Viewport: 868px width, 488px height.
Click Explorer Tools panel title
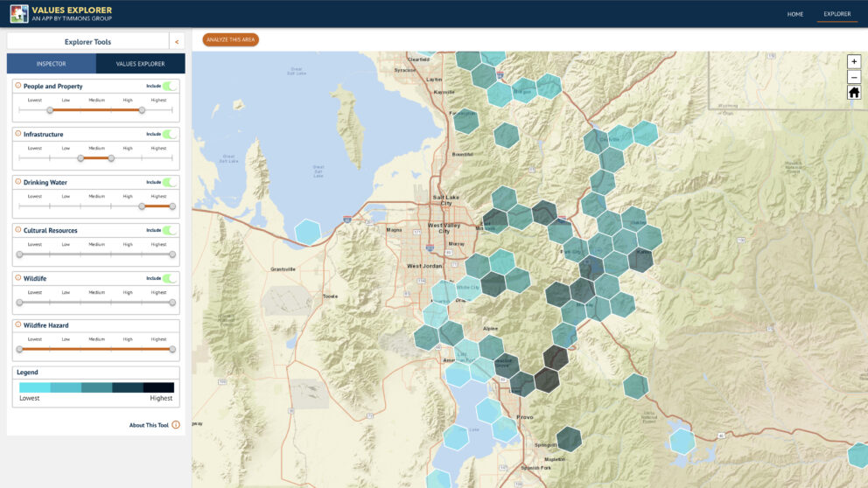(87, 41)
